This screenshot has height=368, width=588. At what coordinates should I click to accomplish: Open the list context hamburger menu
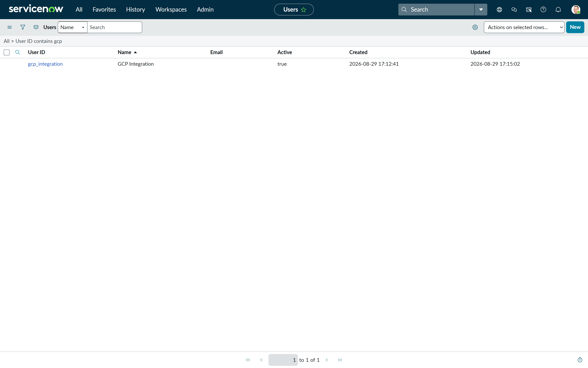point(10,27)
